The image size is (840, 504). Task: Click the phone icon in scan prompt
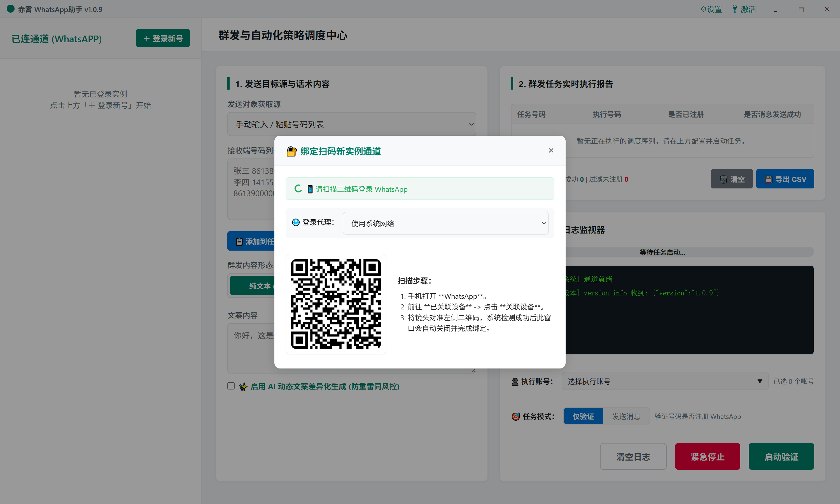[310, 189]
